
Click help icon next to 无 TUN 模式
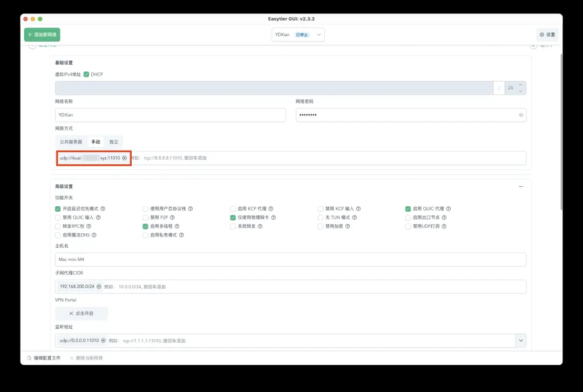click(x=354, y=218)
